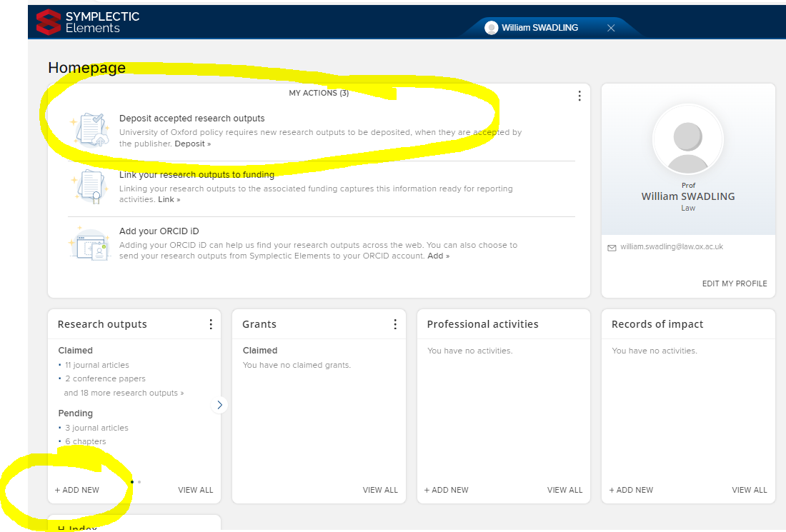Select the William SWADLING header tab
786x532 pixels.
point(539,28)
